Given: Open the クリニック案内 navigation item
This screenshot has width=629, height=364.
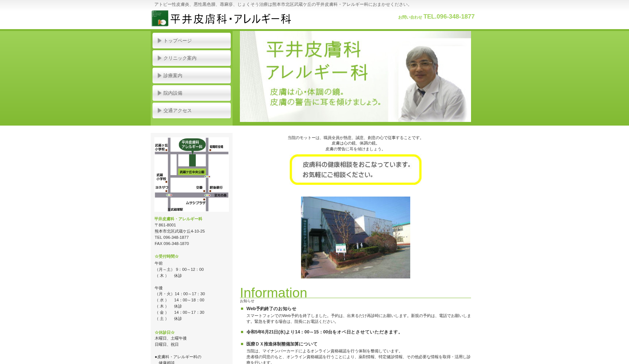Looking at the screenshot, I should point(191,58).
